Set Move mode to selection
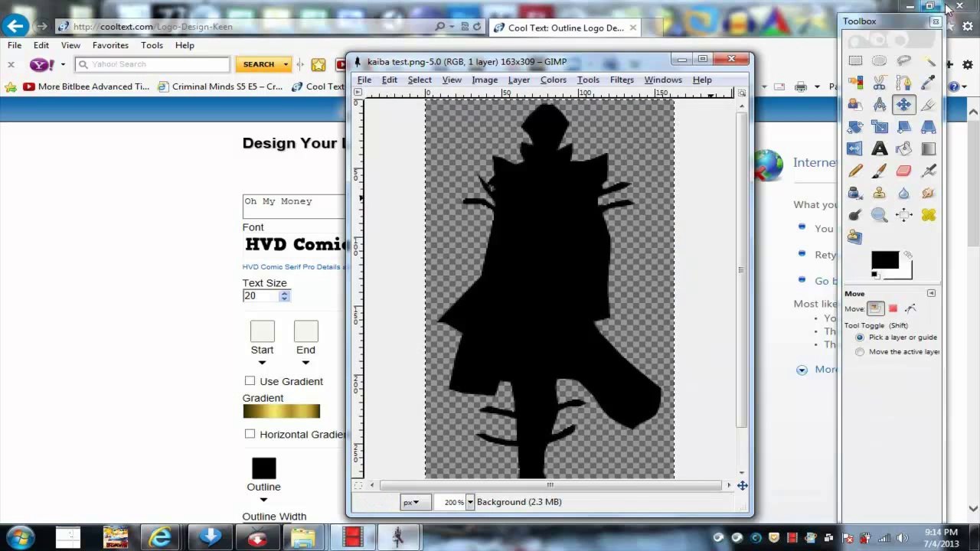 [x=893, y=308]
